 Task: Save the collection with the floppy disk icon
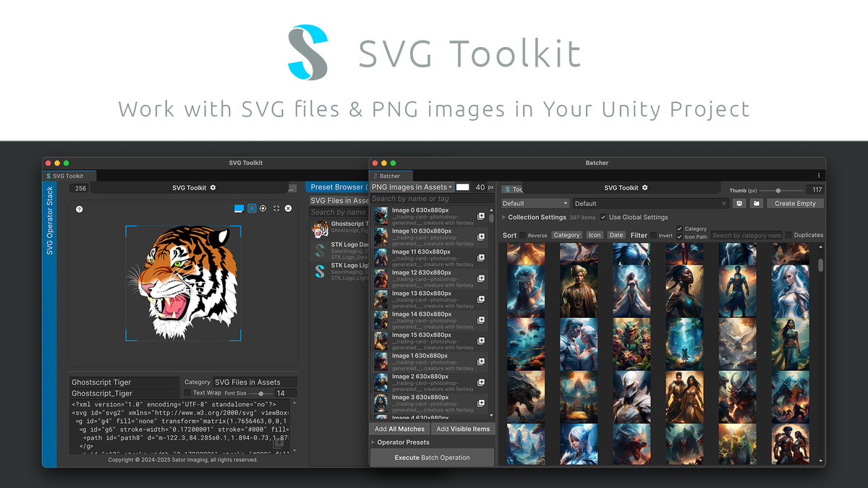point(740,204)
